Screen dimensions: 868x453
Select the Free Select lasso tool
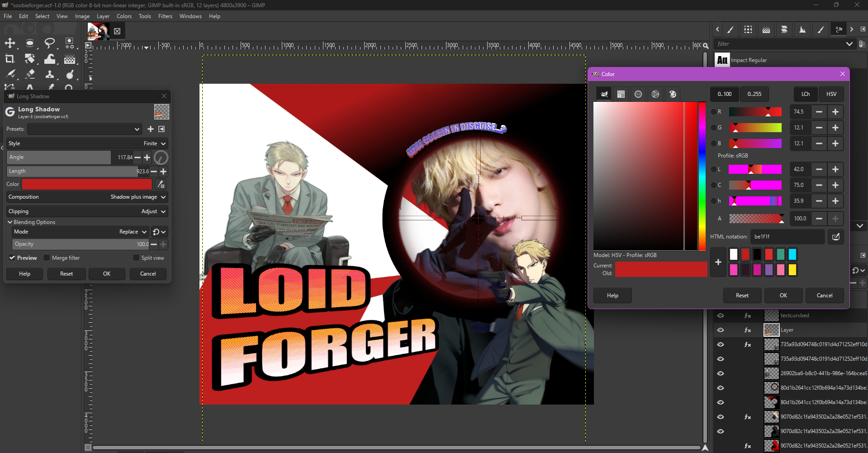[49, 43]
